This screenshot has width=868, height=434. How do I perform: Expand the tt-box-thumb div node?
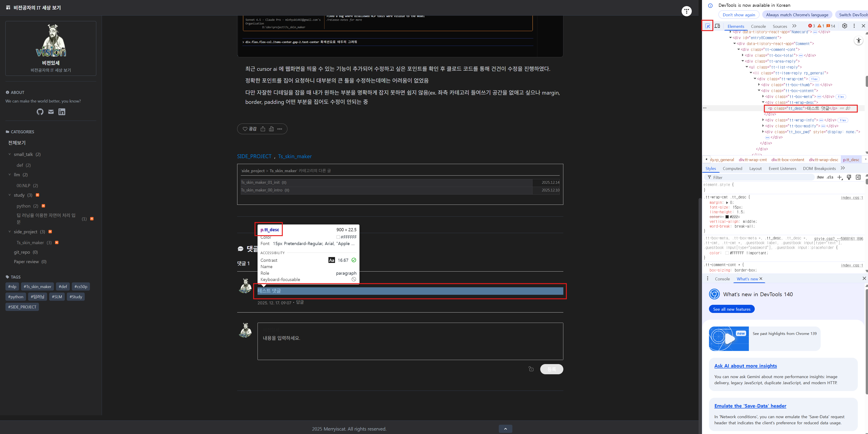click(759, 85)
